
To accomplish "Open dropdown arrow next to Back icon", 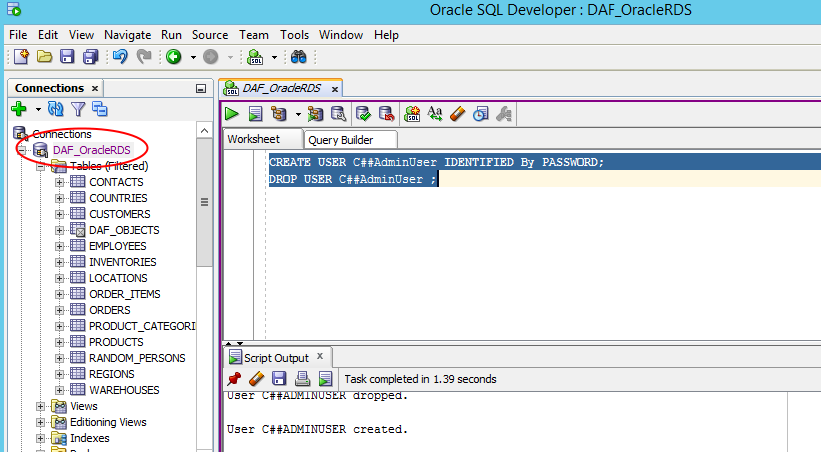I will click(x=193, y=57).
